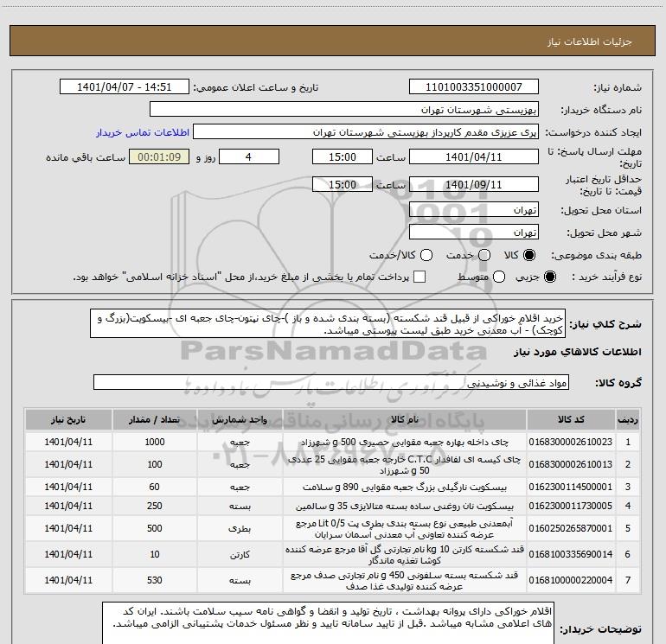
Task: Click the کد کالا column header
Action: pos(571,419)
